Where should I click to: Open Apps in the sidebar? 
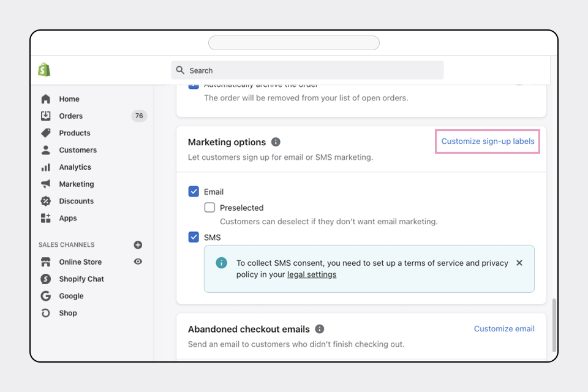(68, 218)
